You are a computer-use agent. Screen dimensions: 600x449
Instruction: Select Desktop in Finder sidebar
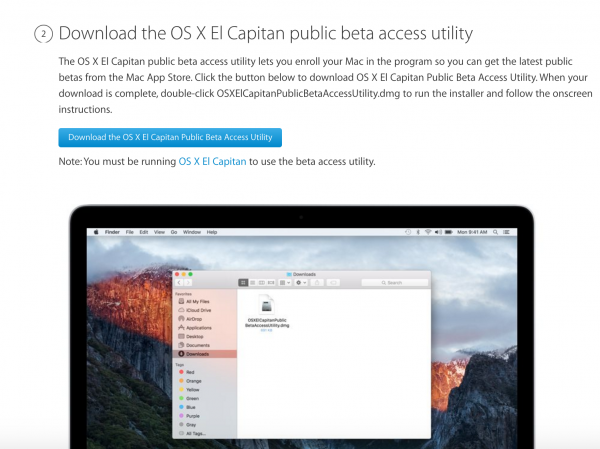coord(196,336)
